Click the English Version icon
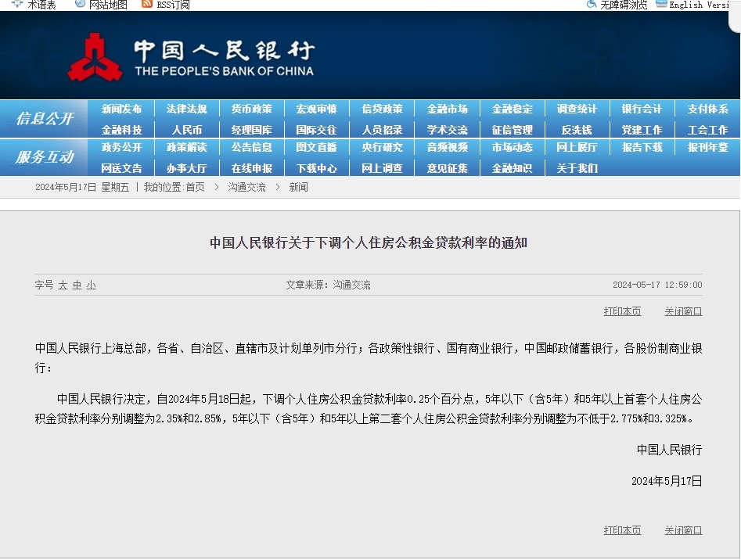Screen dimensions: 741x560 point(662,4)
